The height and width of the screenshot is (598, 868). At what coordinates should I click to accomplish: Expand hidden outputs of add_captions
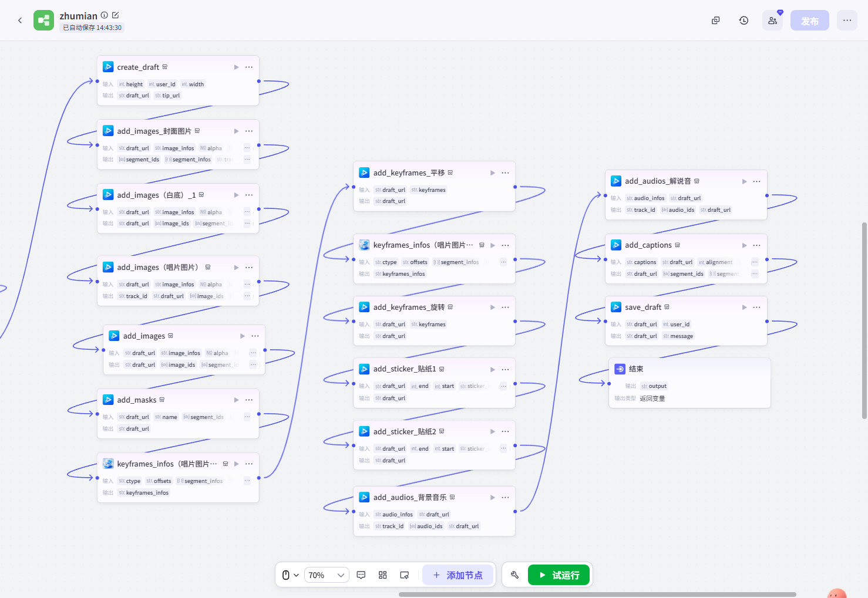pos(755,274)
